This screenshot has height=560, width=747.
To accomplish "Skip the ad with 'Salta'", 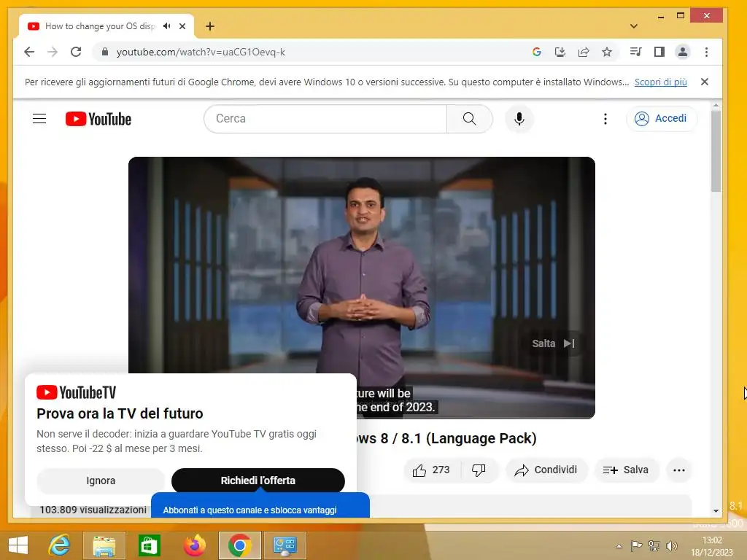I will (x=553, y=343).
